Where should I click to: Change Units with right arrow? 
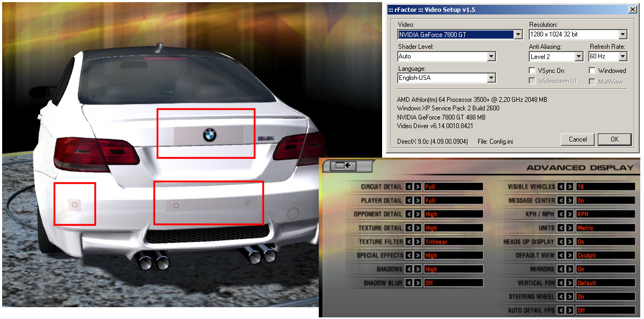[569, 228]
